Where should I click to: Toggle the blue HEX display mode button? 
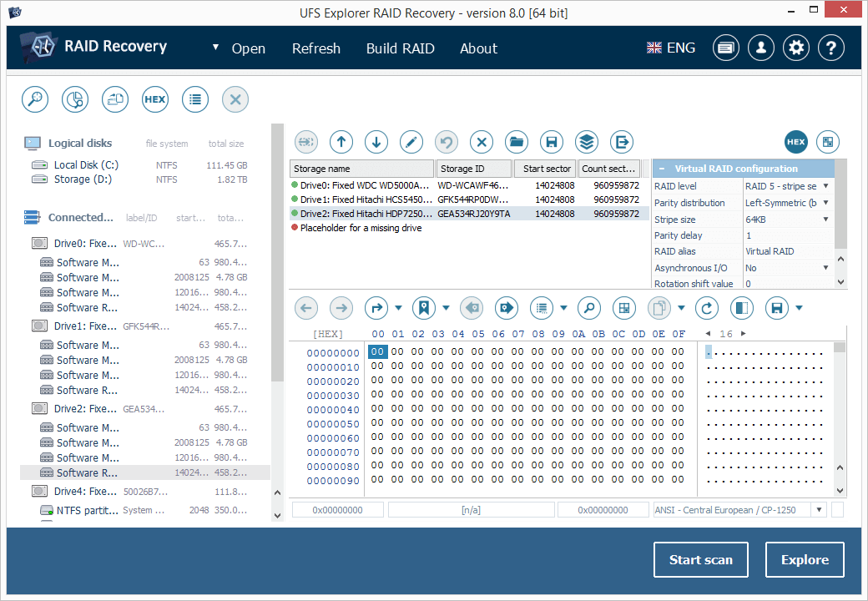coord(796,142)
